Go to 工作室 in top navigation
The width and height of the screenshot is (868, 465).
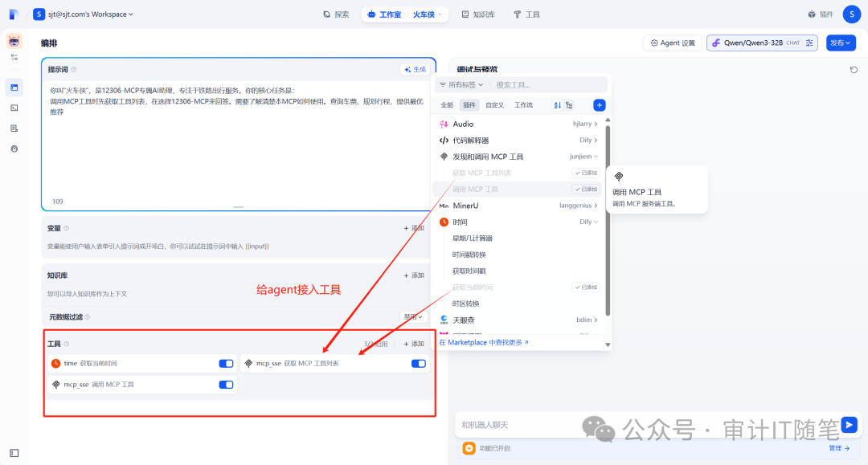point(384,14)
